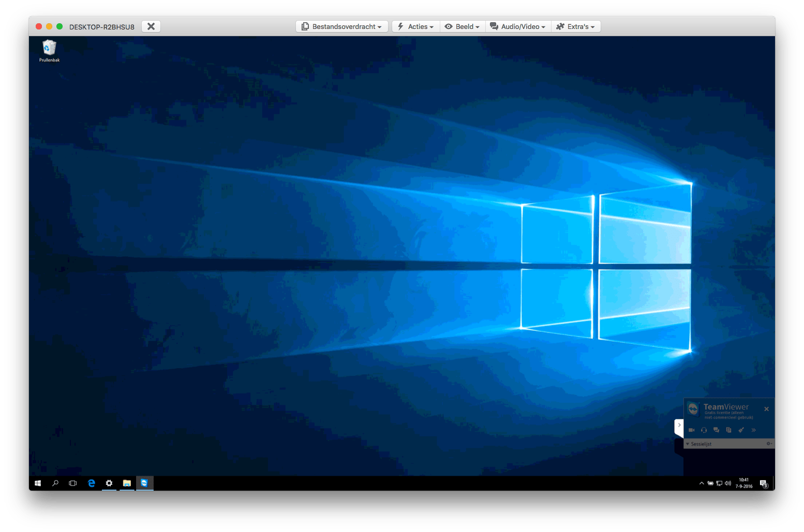Open Settings gear in the taskbar
Screen dimensions: 804x532
click(109, 483)
